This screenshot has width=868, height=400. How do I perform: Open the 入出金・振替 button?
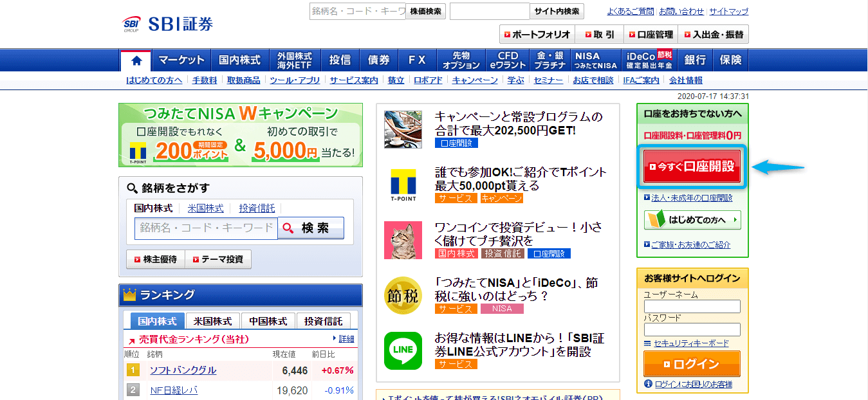[714, 34]
